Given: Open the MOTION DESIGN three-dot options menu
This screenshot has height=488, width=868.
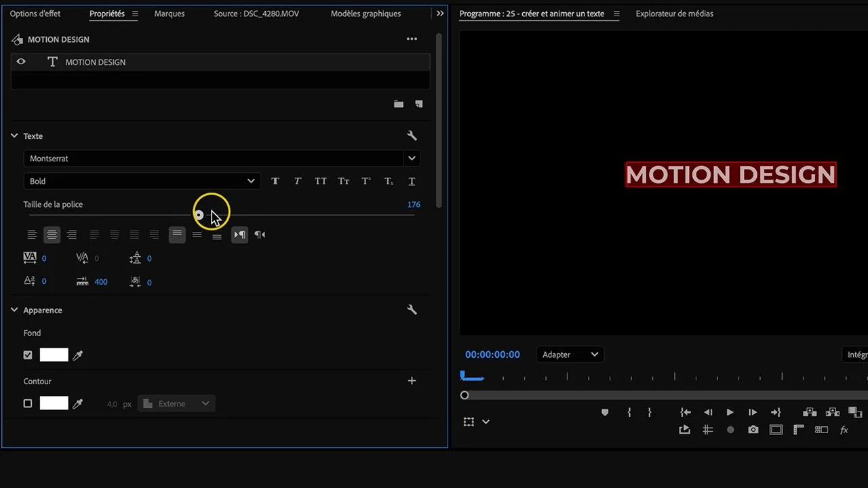Looking at the screenshot, I should click(x=412, y=39).
